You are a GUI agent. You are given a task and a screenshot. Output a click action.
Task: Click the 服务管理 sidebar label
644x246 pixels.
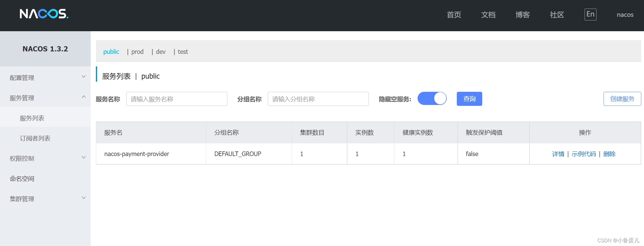click(x=22, y=98)
